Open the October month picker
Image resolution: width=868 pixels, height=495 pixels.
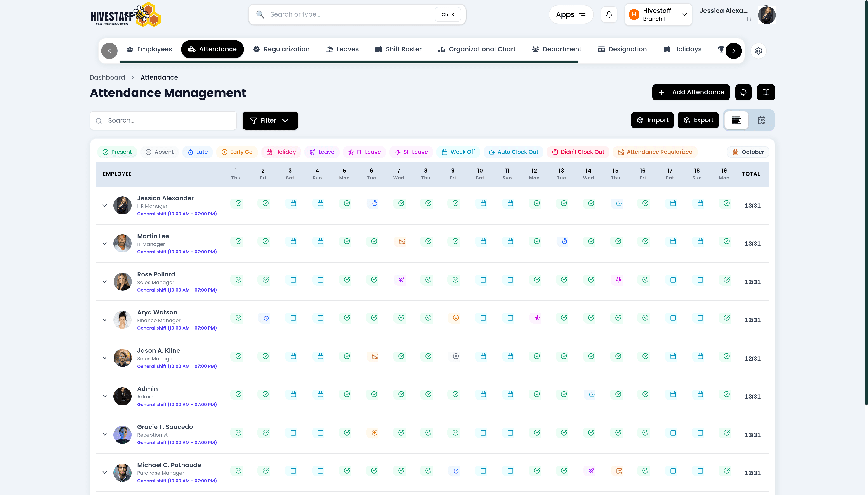point(748,152)
